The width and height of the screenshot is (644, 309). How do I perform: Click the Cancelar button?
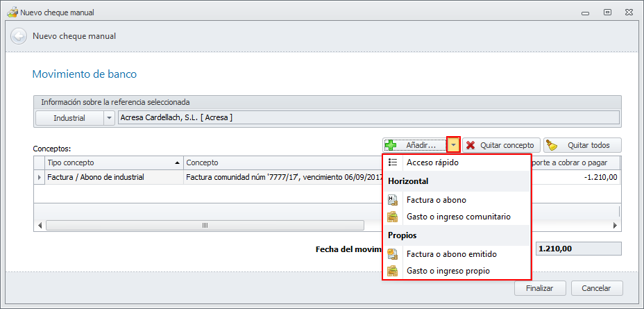[x=596, y=288]
